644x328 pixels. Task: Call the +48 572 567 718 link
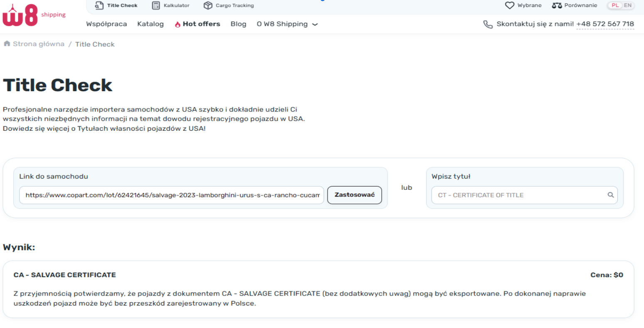pyautogui.click(x=605, y=24)
